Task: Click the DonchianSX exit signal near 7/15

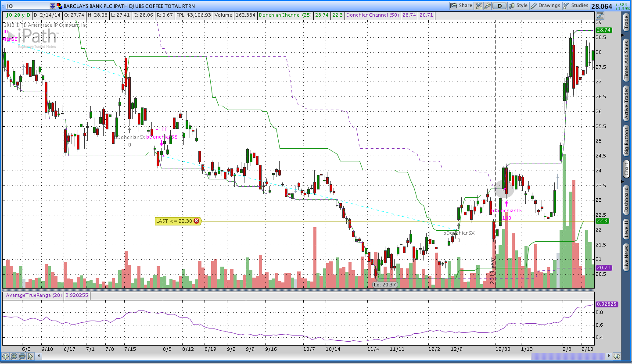Action: [129, 137]
